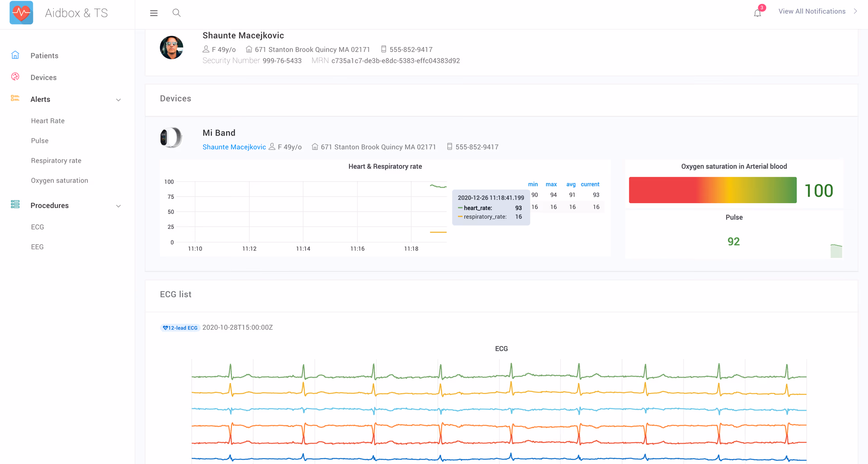
Task: Open the Shaunte Macejkovic patient link
Action: [234, 147]
